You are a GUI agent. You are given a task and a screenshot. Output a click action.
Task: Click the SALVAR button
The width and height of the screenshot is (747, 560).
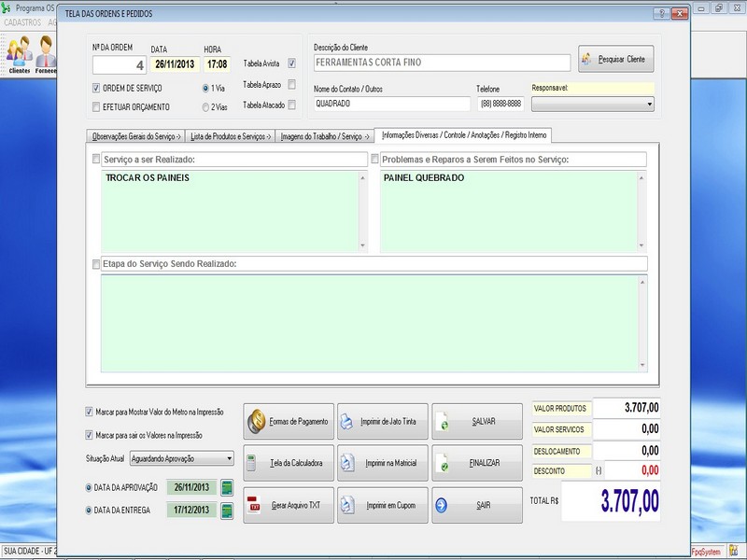pos(476,422)
